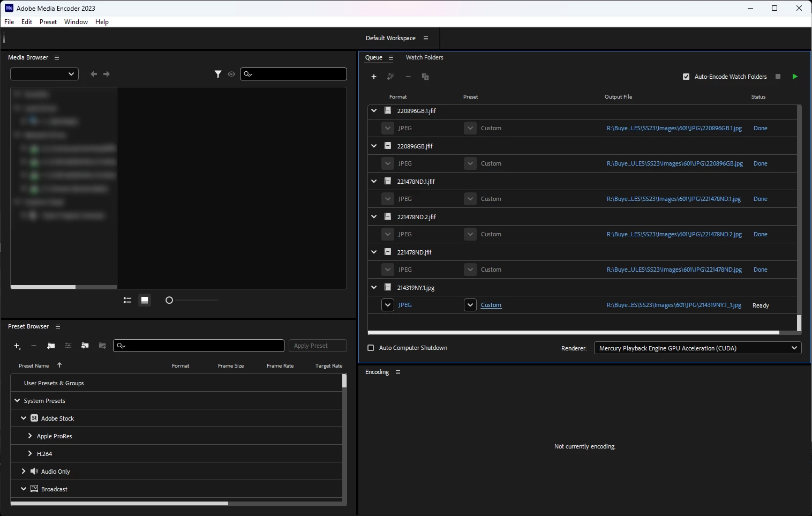
Task: Toggle the Media Browser eye view icon
Action: tap(231, 74)
